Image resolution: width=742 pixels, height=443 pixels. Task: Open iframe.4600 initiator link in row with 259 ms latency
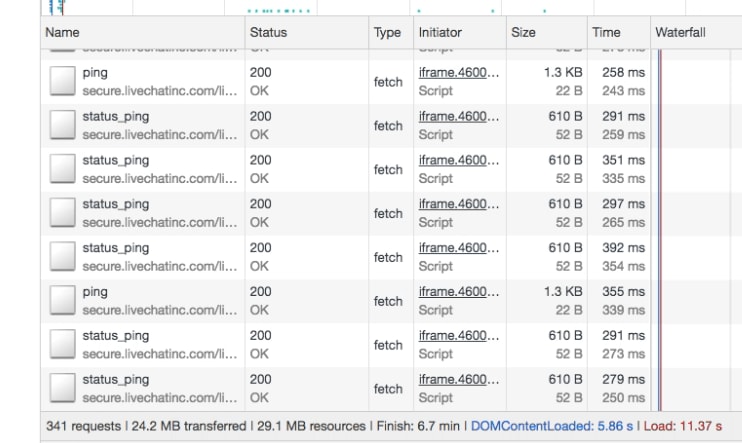(459, 116)
